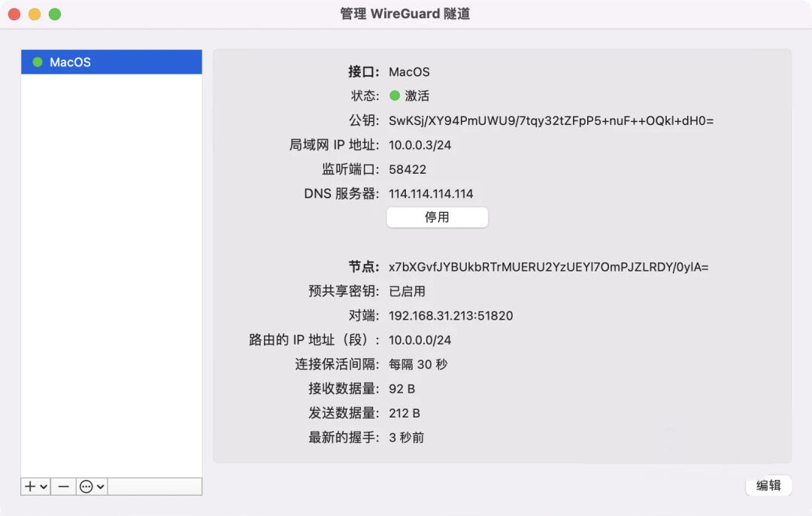Click listening port value 58422
The image size is (812, 516).
pos(408,169)
